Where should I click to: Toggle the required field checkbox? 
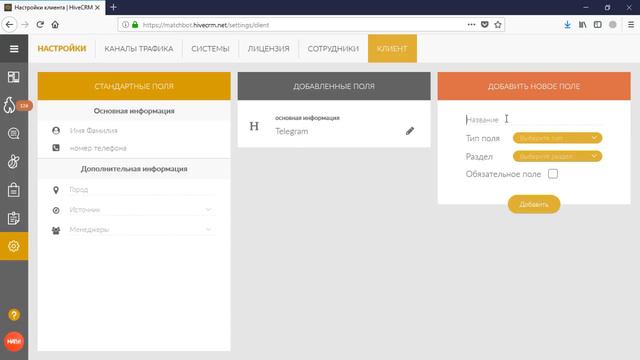pos(553,174)
